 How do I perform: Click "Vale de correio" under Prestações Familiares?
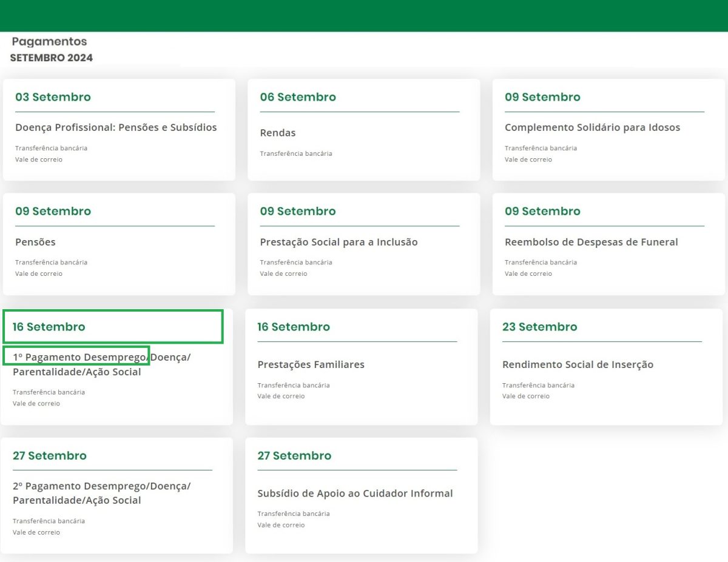point(282,396)
